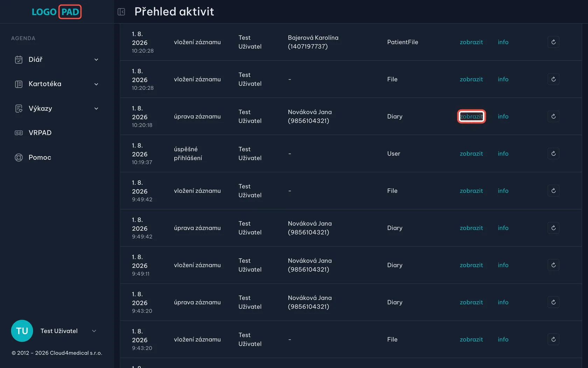
Task: Click the Přehled aktivit page heading
Action: click(174, 12)
